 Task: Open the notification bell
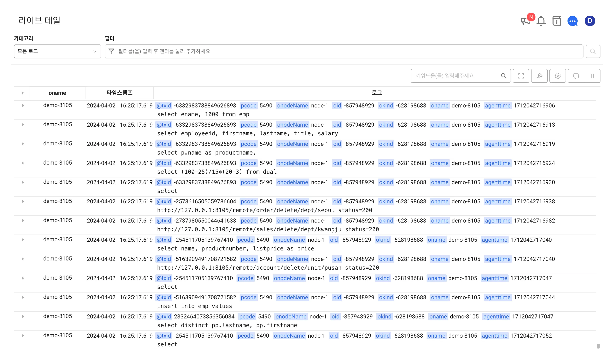[x=541, y=21]
